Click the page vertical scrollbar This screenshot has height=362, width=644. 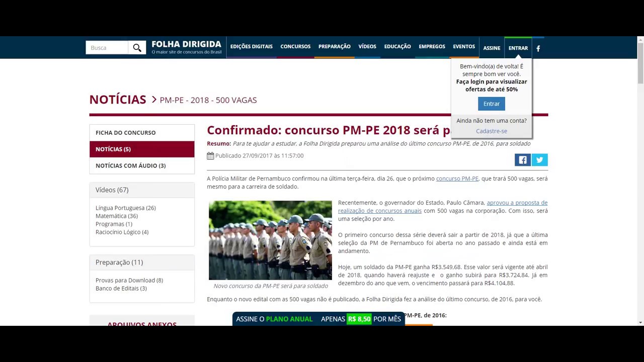click(x=640, y=63)
